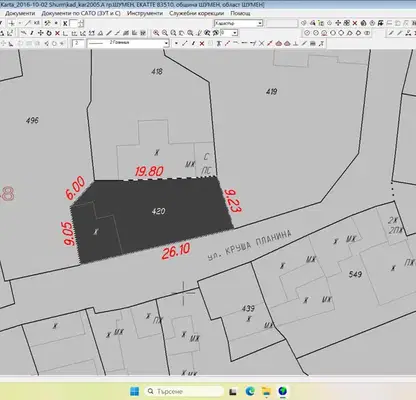The image size is (416, 400).
Task: Select the rotate tool icon
Action: [49, 33]
